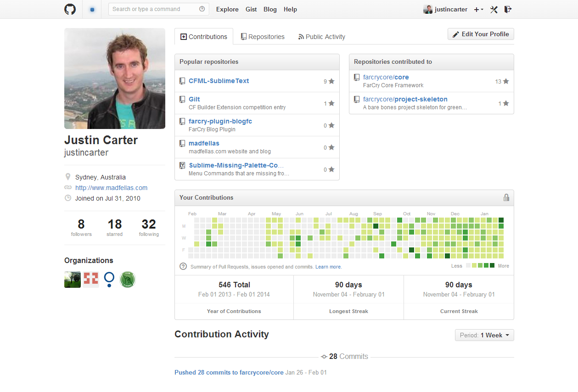The width and height of the screenshot is (578, 392).
Task: Click the 546 Total contributions figure
Action: coord(234,285)
